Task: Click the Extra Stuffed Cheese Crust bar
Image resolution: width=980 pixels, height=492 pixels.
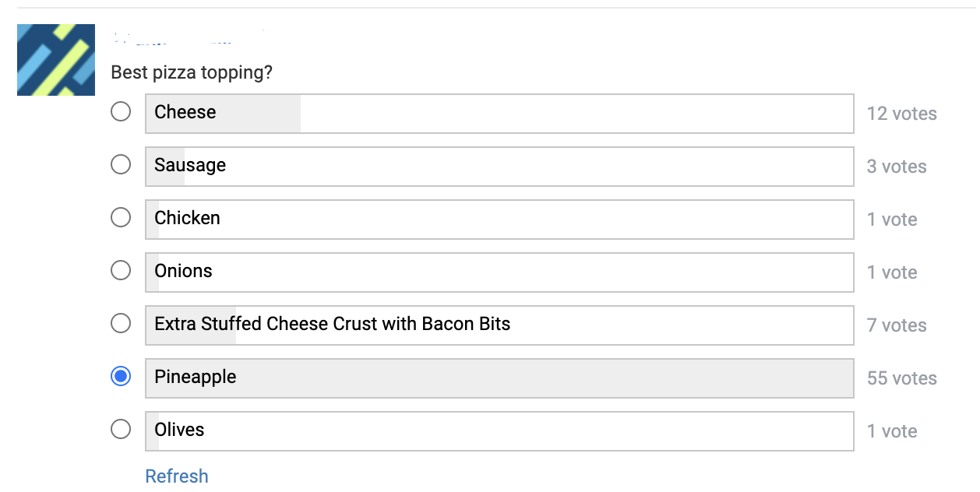Action: [x=499, y=325]
